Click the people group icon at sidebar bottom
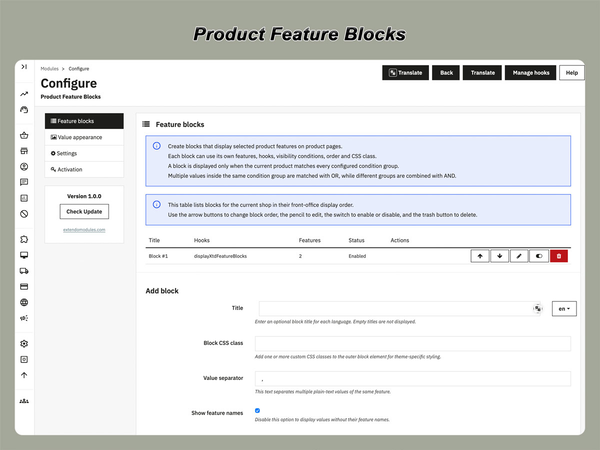Viewport: 600px width, 450px height. (x=24, y=401)
